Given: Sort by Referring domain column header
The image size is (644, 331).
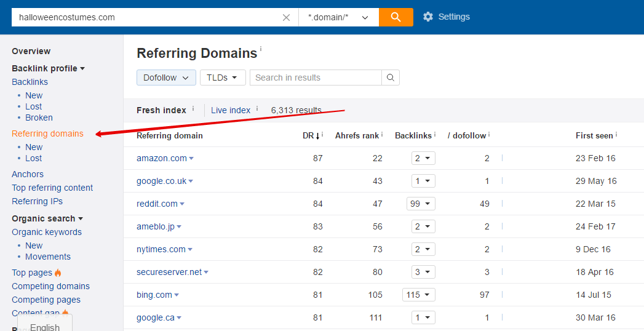Looking at the screenshot, I should (x=170, y=135).
